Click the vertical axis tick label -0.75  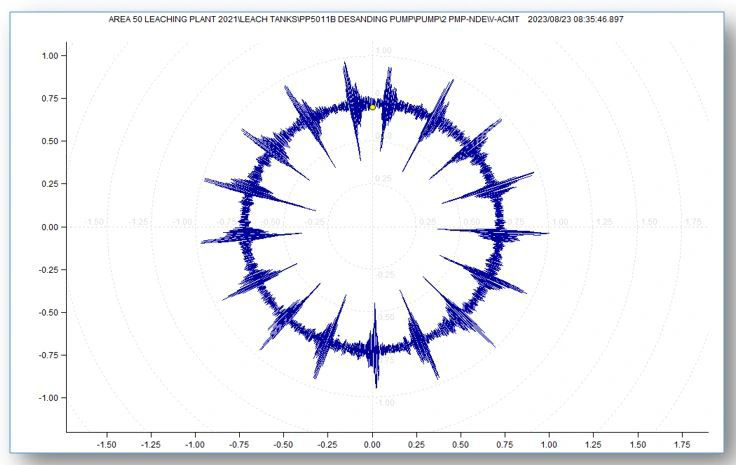tap(49, 355)
